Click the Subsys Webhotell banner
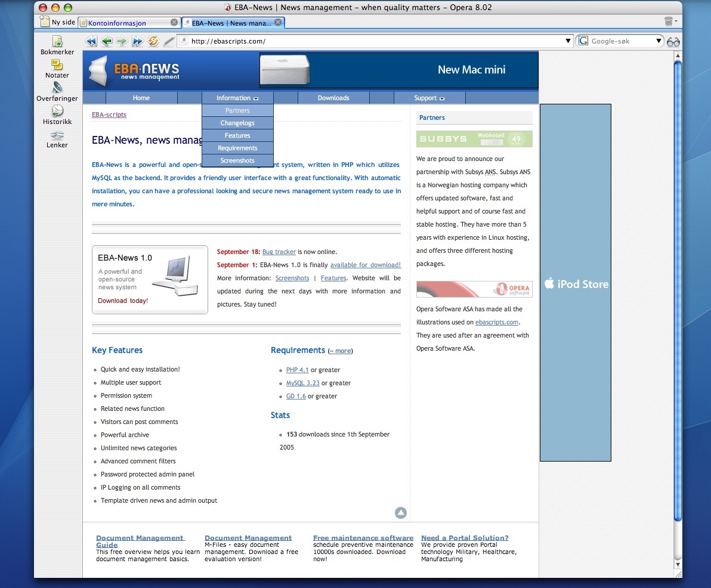 (474, 139)
